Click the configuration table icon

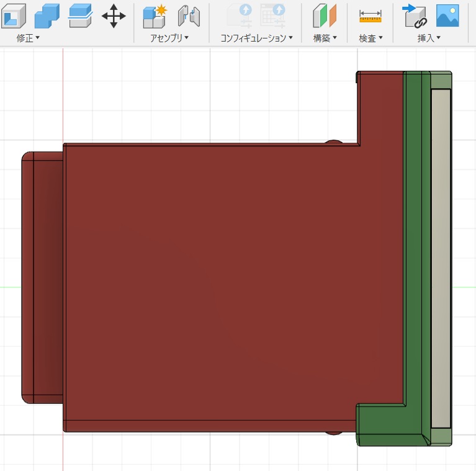pyautogui.click(x=273, y=16)
